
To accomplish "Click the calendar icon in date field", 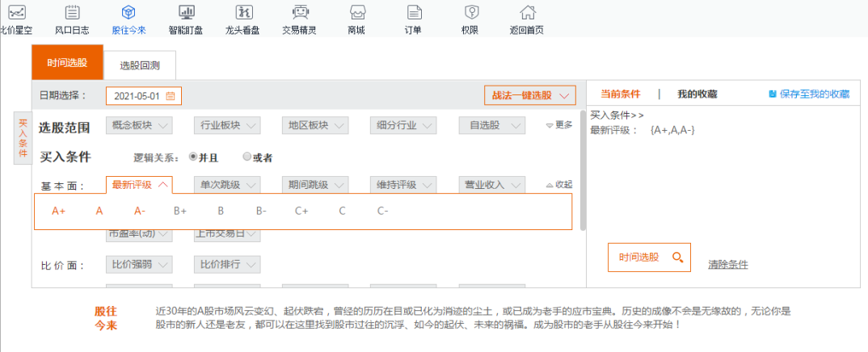I will point(171,96).
